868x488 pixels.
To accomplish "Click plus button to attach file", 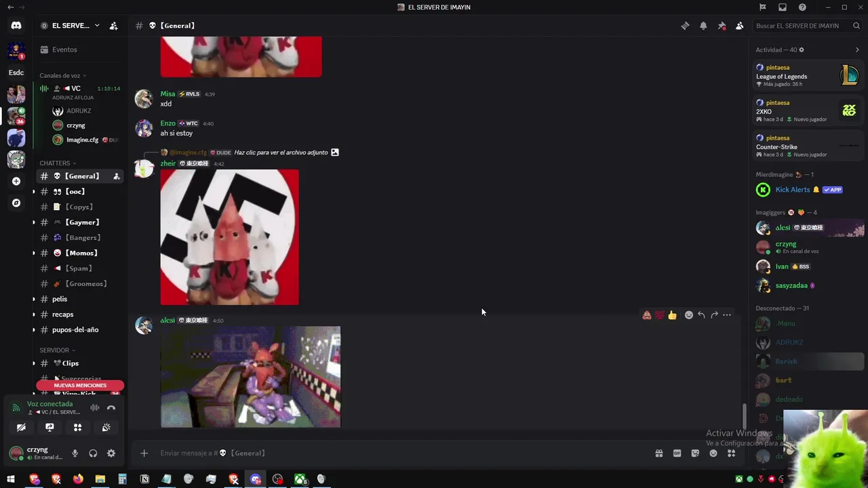I will [144, 453].
